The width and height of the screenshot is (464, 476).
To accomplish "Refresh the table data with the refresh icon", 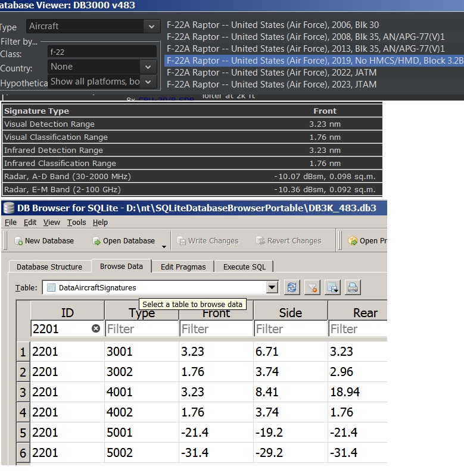I will click(x=292, y=287).
